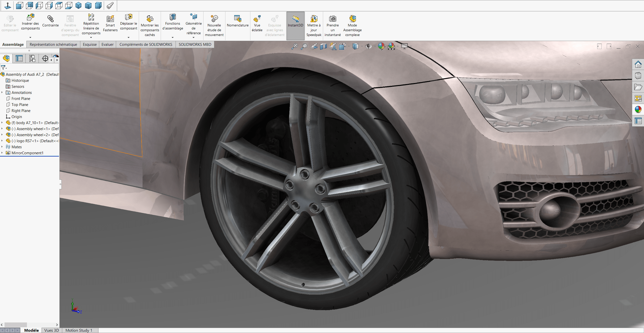This screenshot has width=644, height=333.
Task: Switch to Dimetric view cube icon
Action: click(x=98, y=5)
